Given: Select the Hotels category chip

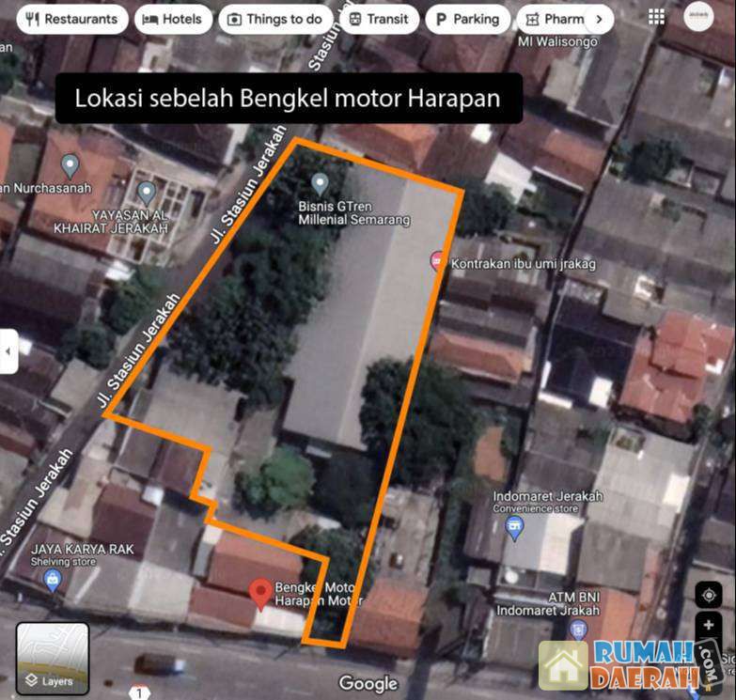Looking at the screenshot, I should [173, 19].
